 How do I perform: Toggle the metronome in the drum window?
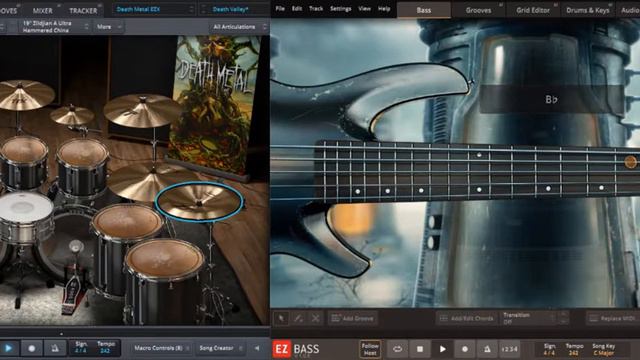pyautogui.click(x=55, y=349)
